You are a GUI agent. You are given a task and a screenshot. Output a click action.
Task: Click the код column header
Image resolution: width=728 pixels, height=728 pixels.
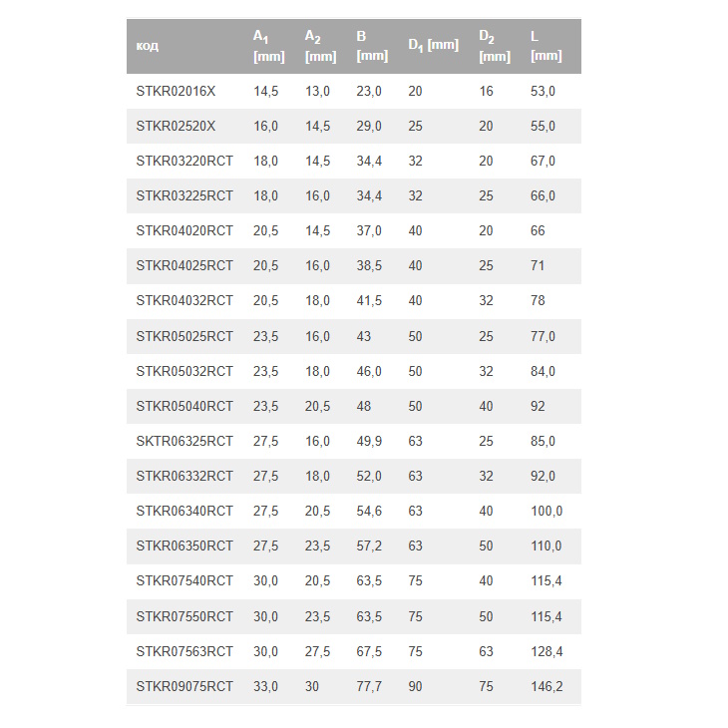coord(148,46)
